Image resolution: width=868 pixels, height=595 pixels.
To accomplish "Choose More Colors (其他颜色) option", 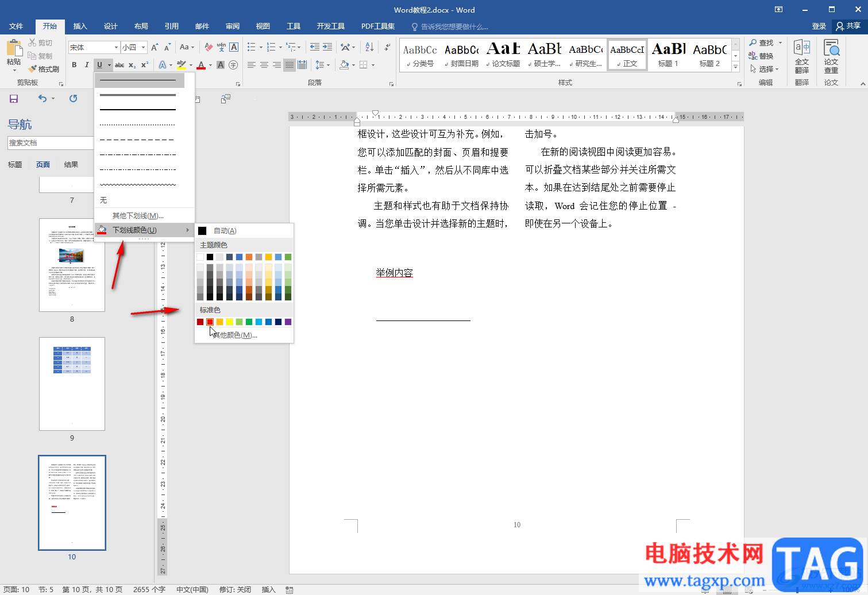I will pos(244,335).
